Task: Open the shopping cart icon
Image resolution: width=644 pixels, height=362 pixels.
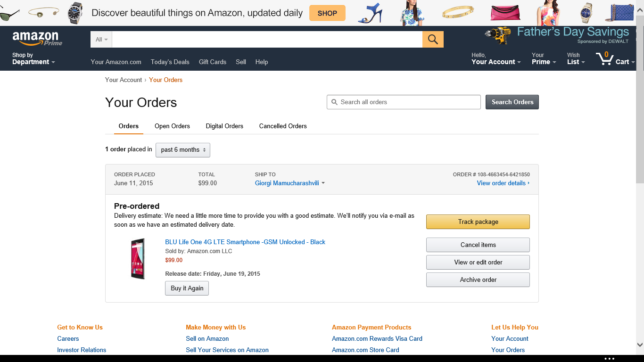Action: coord(604,59)
